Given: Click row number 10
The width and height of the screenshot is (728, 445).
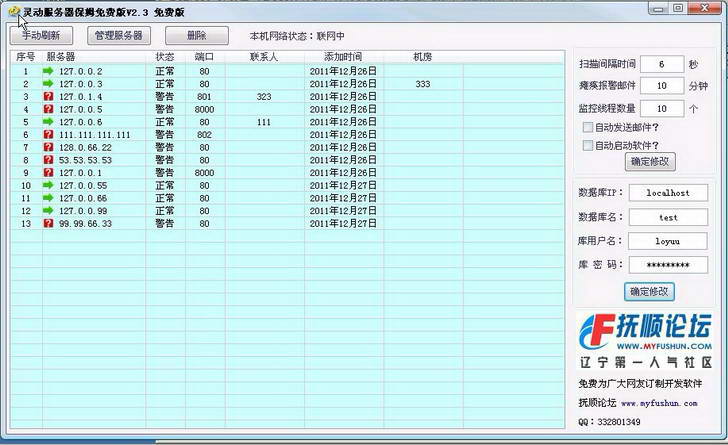Looking at the screenshot, I should [26, 185].
